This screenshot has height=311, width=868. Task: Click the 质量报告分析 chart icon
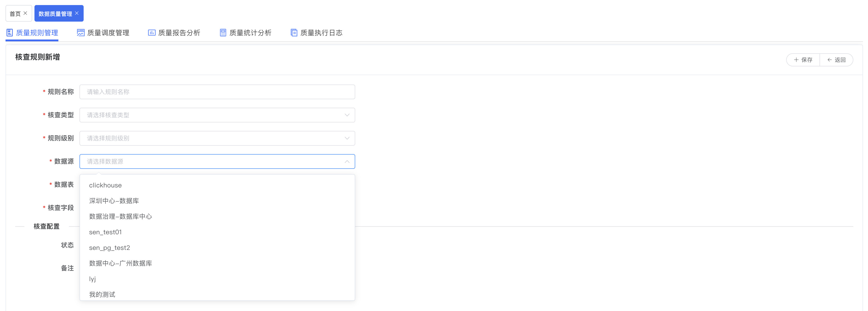[152, 33]
